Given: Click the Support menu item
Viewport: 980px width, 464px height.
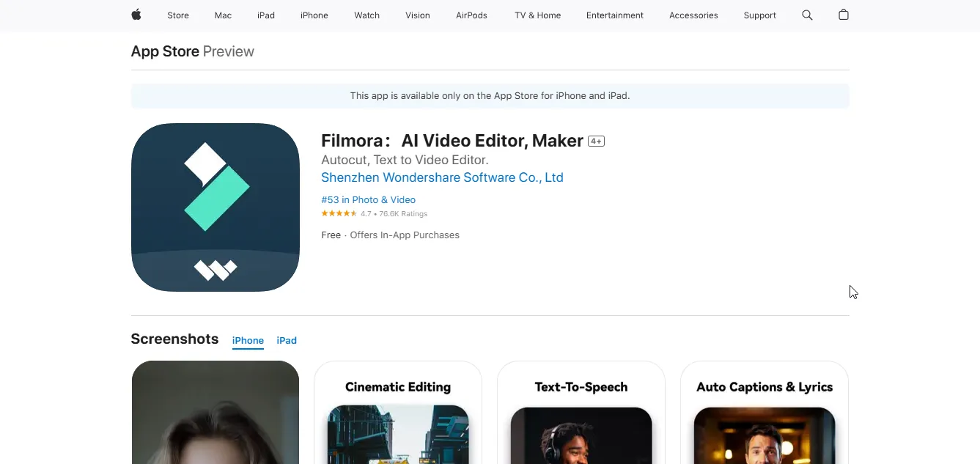Looking at the screenshot, I should [x=759, y=15].
